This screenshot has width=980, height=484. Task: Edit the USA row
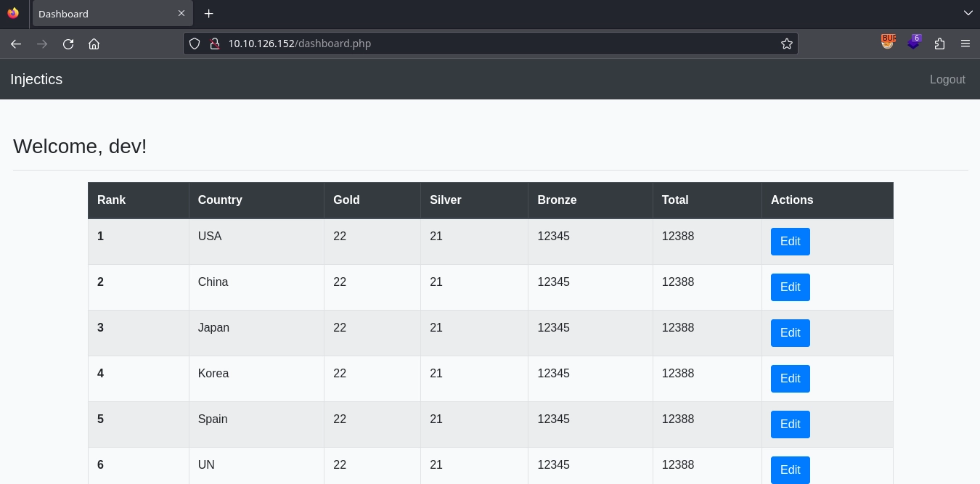coord(790,242)
